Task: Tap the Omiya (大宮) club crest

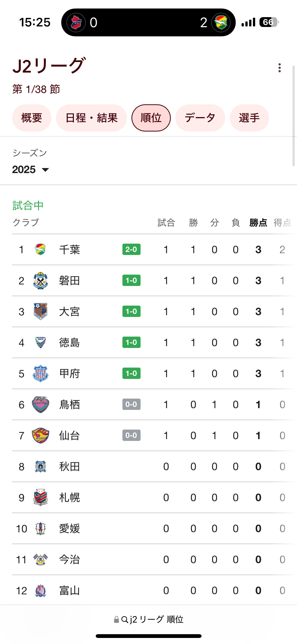Action: (x=40, y=311)
